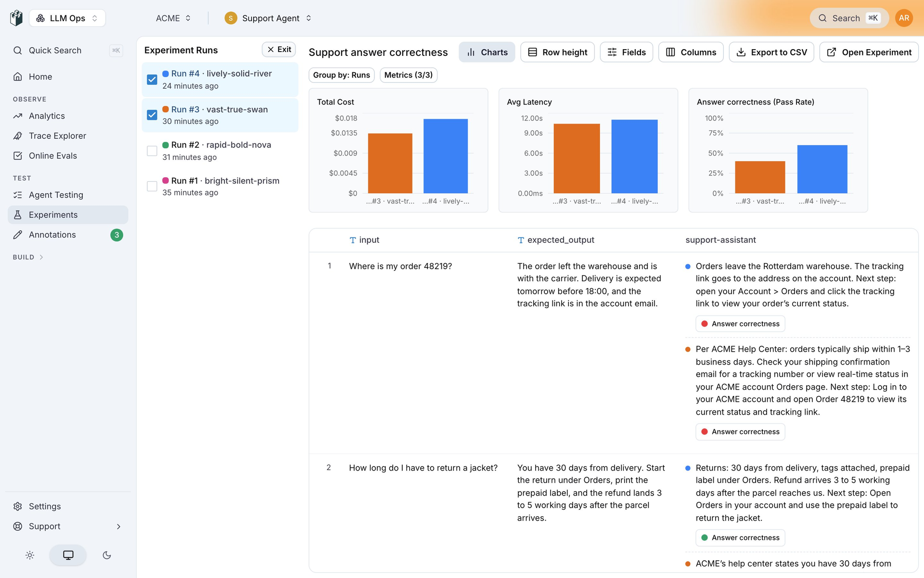Uncheck Run #3 vast-true-swan checkbox
Screen dimensions: 924x578
coord(152,115)
